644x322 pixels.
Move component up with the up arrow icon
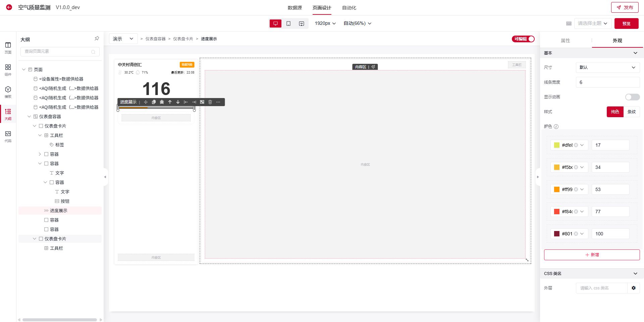170,102
